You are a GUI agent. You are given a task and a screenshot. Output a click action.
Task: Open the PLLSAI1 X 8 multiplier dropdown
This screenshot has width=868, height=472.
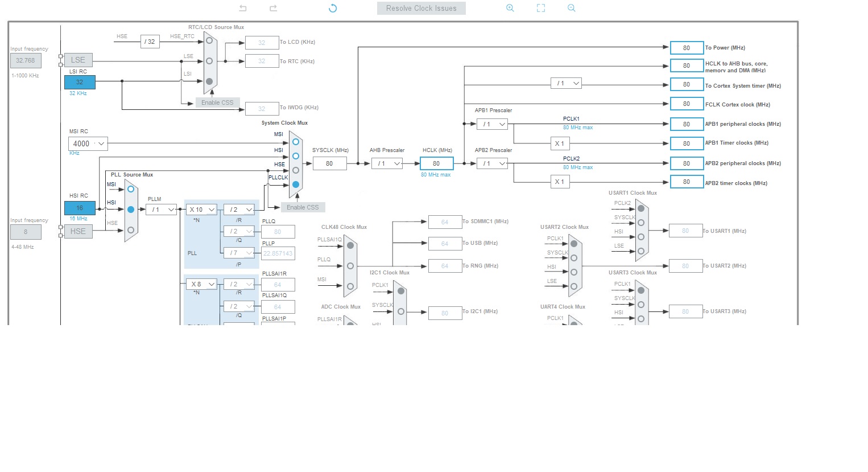(202, 284)
